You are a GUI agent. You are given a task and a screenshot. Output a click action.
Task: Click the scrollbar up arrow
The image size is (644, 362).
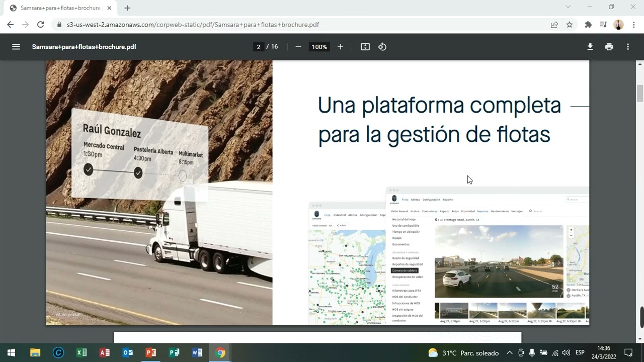pos(640,64)
